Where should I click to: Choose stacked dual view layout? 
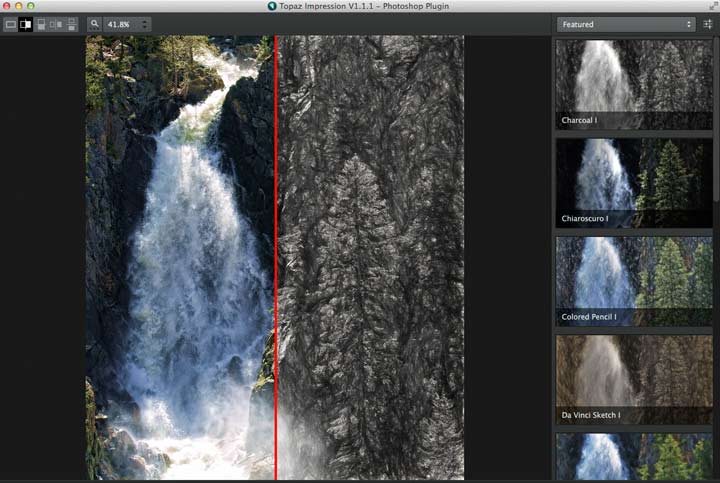tap(72, 25)
